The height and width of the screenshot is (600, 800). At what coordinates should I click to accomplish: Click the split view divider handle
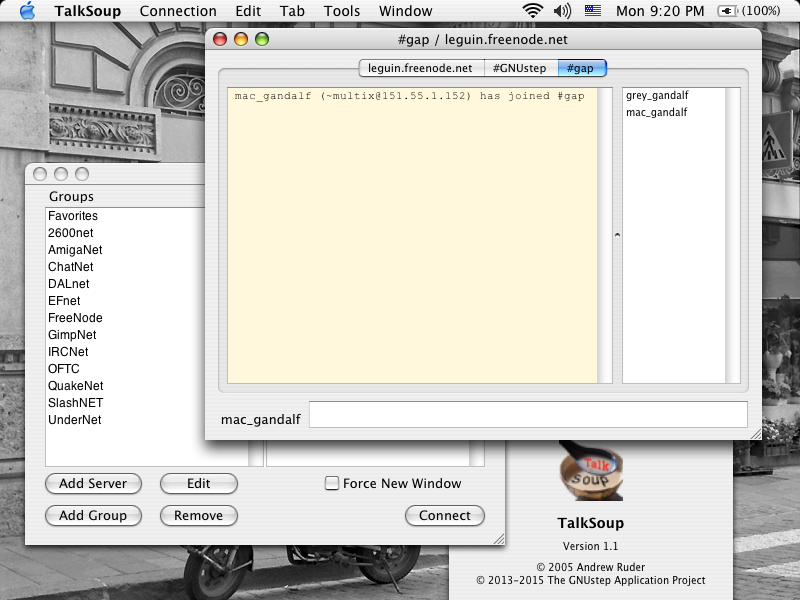617,235
